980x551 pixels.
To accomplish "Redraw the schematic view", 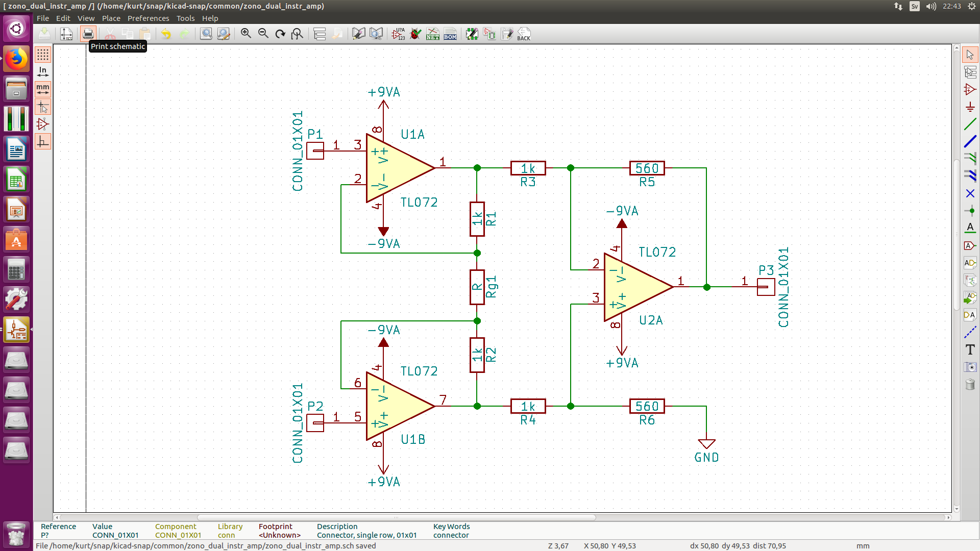I will point(280,34).
